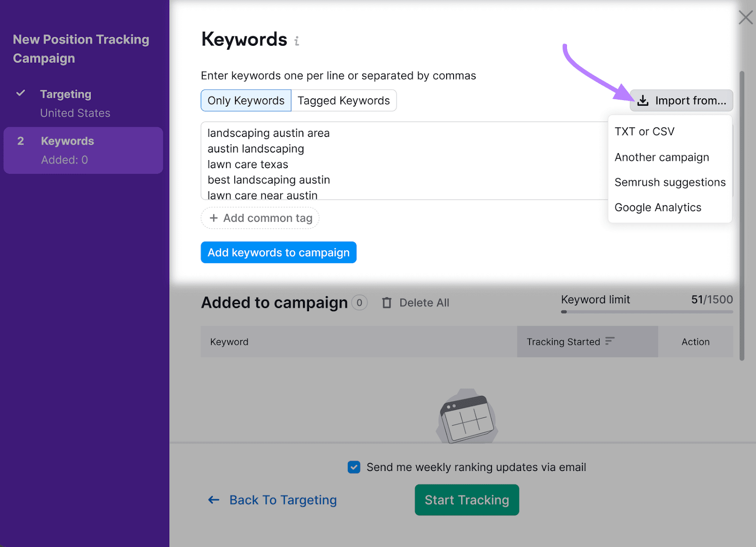Click the plus icon on Add common tag
756x547 pixels.
tap(214, 218)
